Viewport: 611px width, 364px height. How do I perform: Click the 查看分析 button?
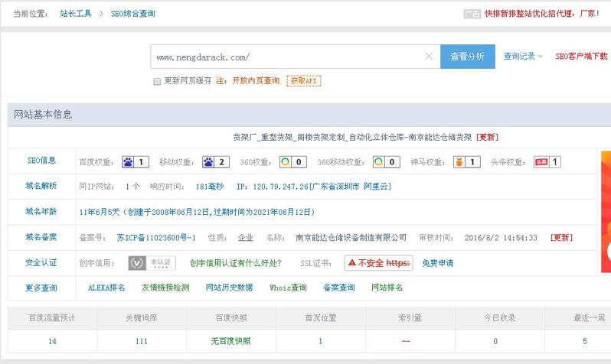point(468,57)
